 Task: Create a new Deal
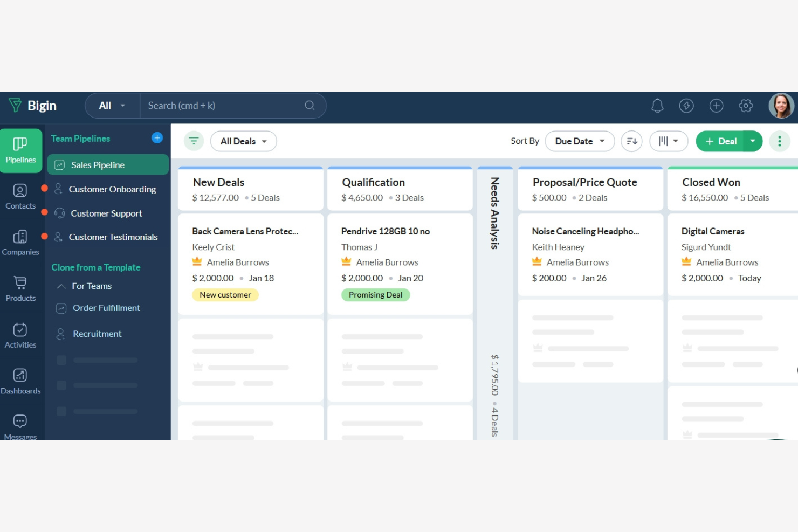point(720,141)
